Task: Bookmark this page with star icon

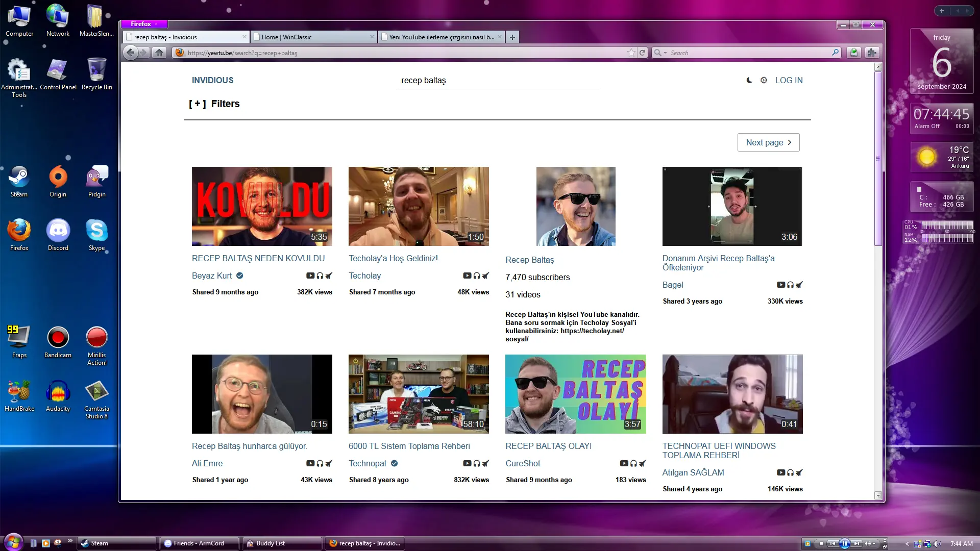Action: (631, 53)
